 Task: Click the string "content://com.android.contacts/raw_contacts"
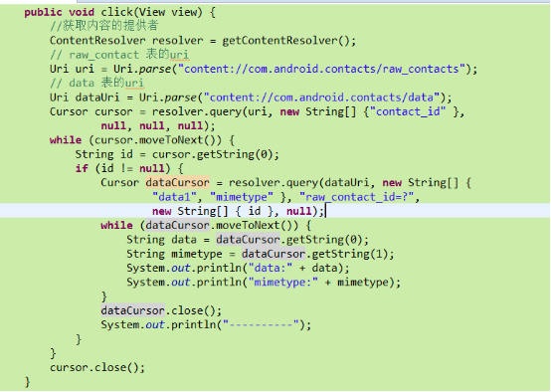(322, 70)
